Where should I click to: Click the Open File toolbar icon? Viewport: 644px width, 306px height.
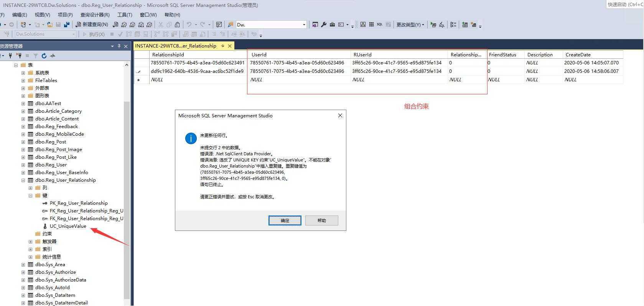pyautogui.click(x=50, y=25)
